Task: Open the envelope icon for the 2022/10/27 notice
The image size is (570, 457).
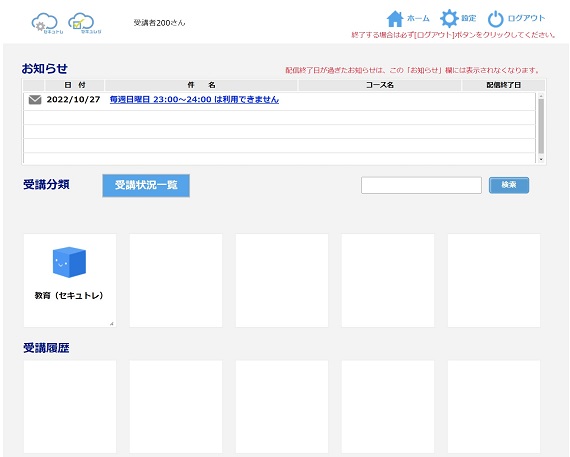Action: [x=35, y=100]
